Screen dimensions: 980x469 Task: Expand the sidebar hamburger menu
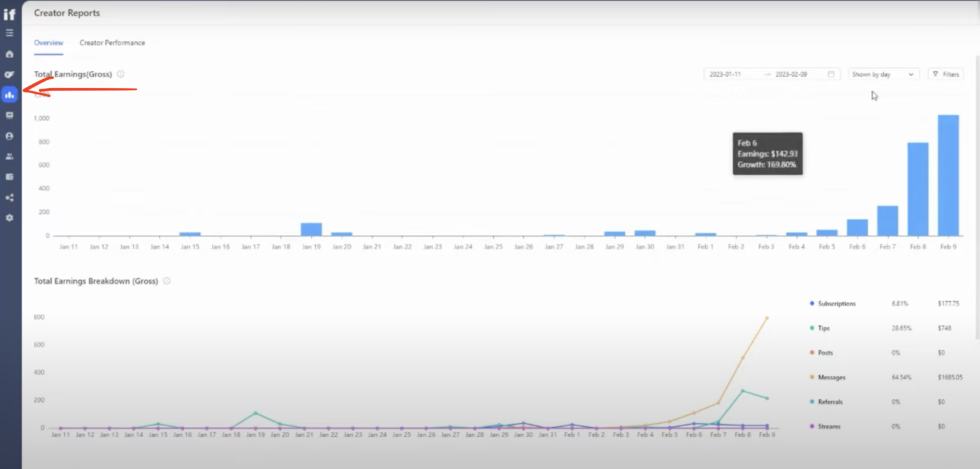tap(10, 33)
